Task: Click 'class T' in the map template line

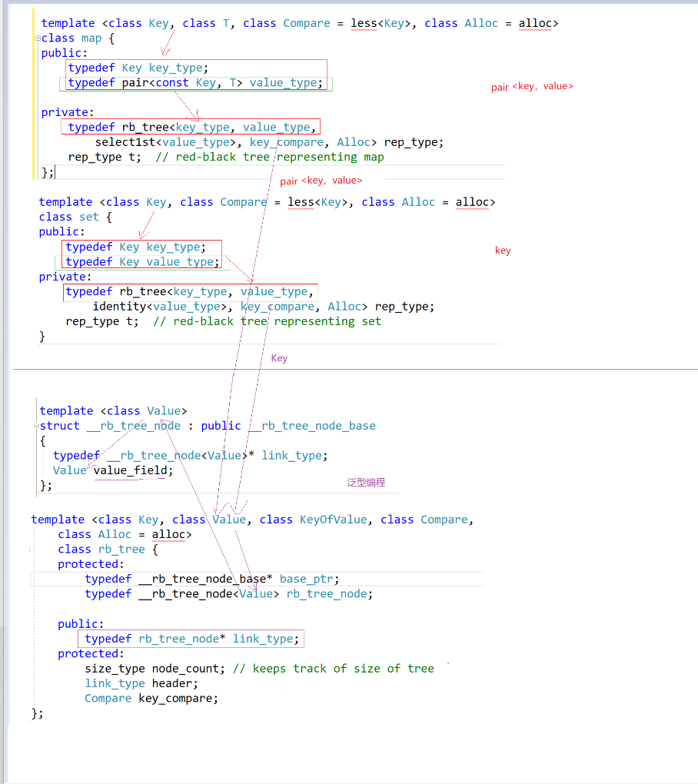Action: pos(205,24)
